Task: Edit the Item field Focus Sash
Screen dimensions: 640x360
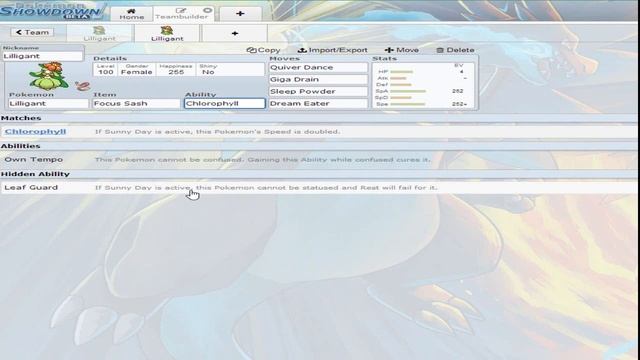Action: (136, 104)
